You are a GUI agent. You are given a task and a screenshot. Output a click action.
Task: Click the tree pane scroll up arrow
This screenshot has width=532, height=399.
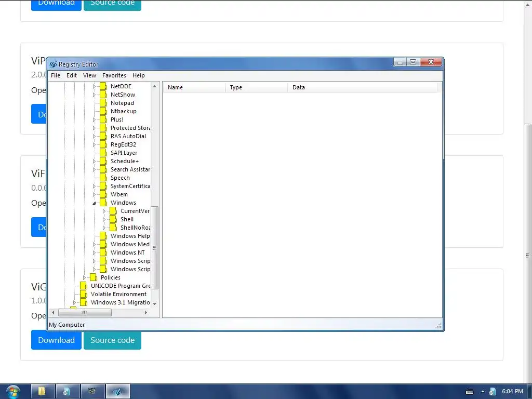click(155, 87)
